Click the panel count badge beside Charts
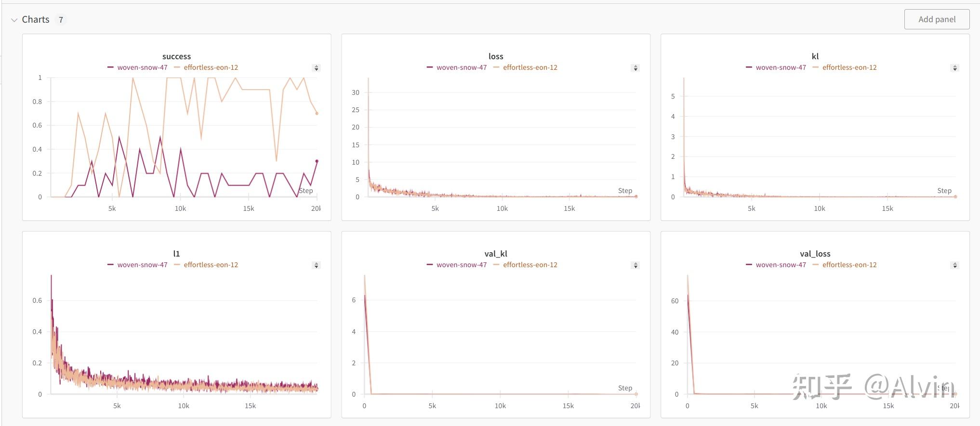Image resolution: width=980 pixels, height=426 pixels. (61, 20)
